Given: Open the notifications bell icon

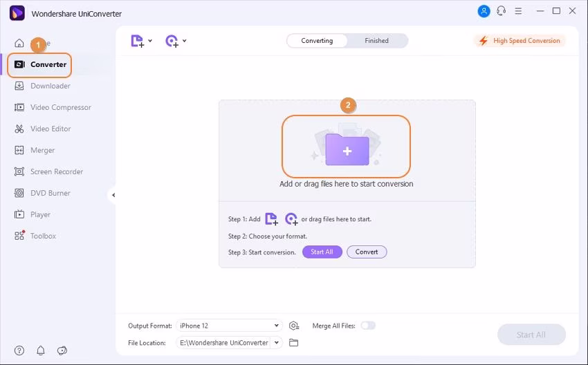Looking at the screenshot, I should [x=41, y=350].
